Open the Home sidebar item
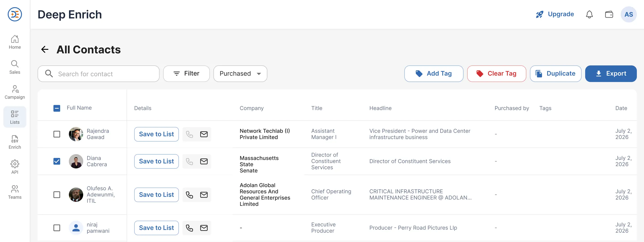644x242 pixels. click(15, 42)
